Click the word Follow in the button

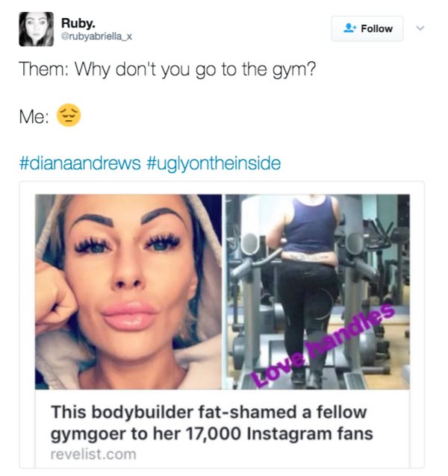[376, 28]
